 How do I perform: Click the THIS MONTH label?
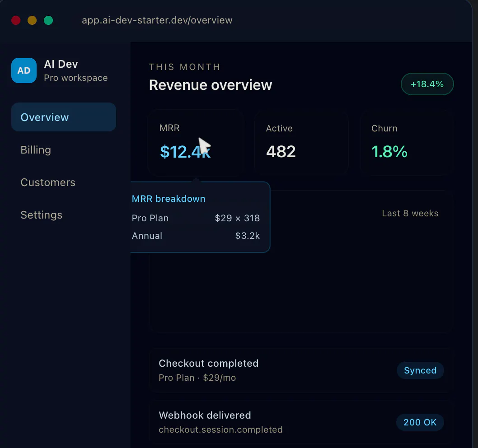coord(184,67)
